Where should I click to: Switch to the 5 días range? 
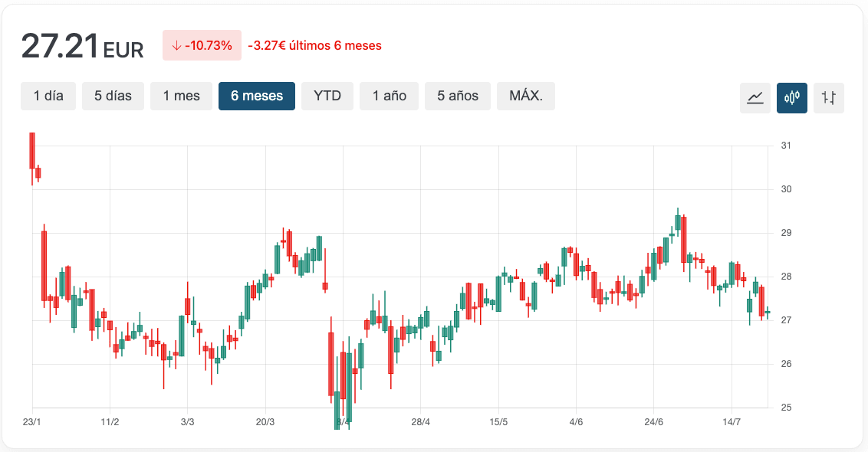click(x=113, y=96)
